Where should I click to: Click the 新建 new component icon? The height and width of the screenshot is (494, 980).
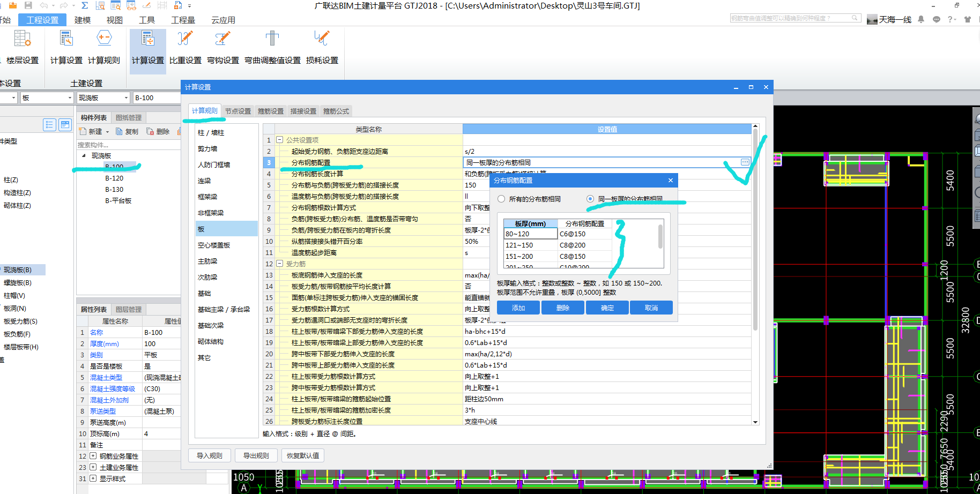[x=83, y=131]
